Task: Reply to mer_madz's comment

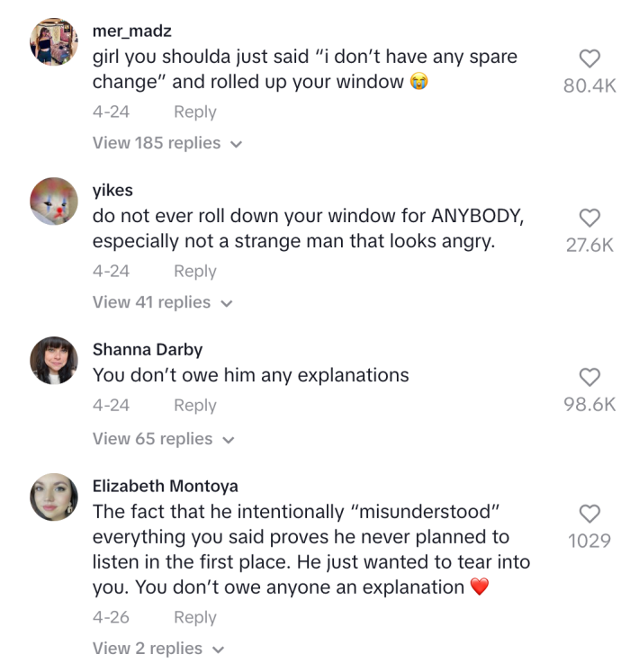Action: (x=195, y=112)
